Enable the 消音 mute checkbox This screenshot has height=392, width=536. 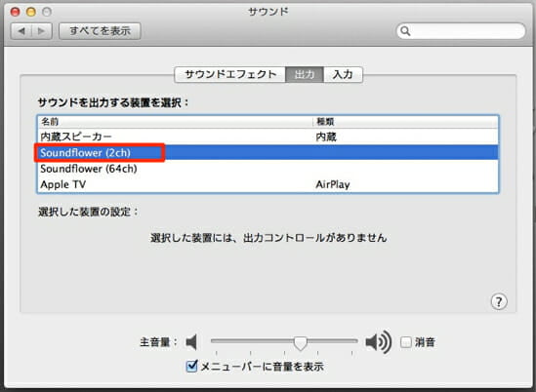coord(406,342)
